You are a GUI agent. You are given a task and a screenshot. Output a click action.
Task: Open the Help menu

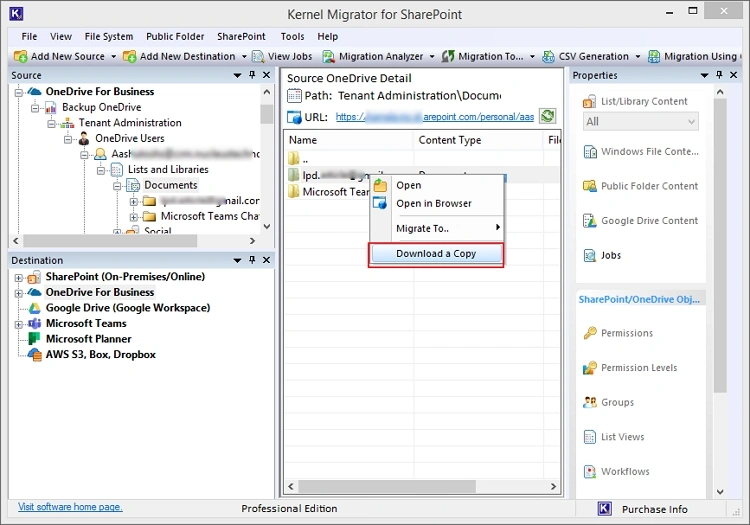point(328,36)
